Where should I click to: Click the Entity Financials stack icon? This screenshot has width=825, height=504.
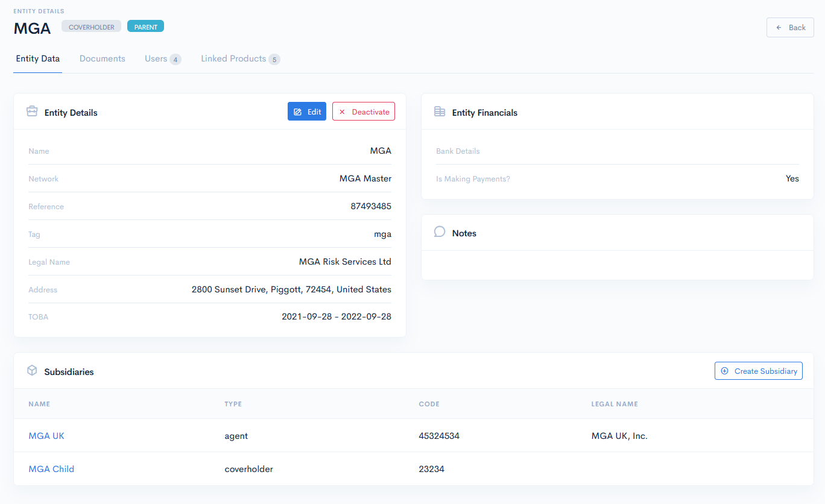[440, 112]
